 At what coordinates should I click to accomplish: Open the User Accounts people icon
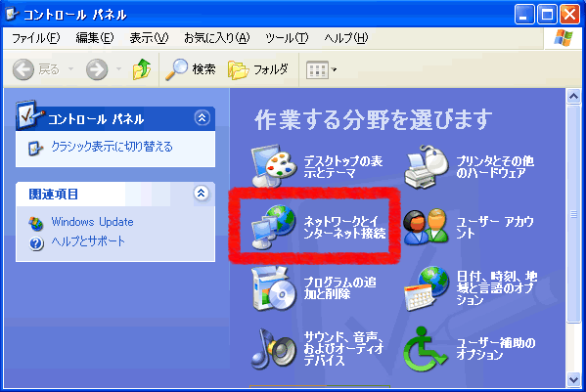426,227
